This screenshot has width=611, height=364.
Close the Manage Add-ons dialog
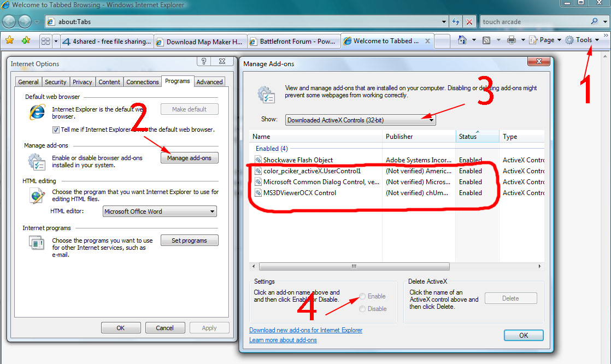pyautogui.click(x=539, y=61)
